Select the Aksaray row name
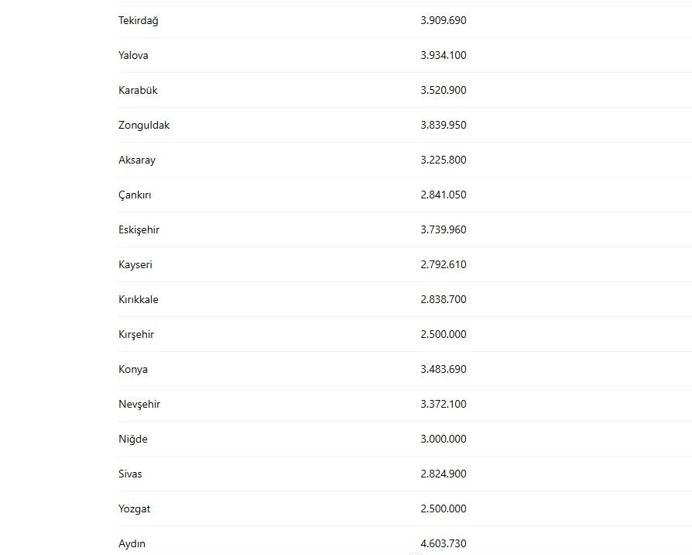 click(137, 160)
